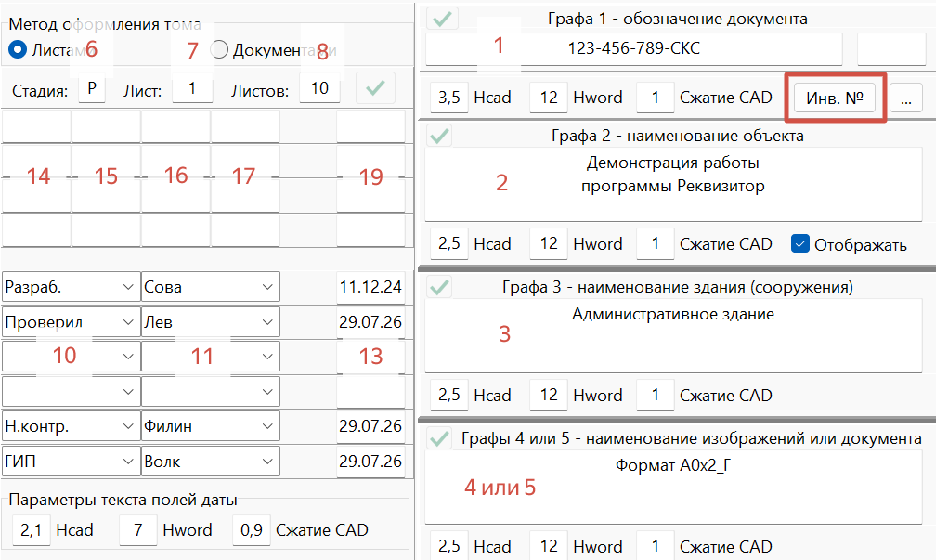Click the Стадия field containing P

coord(92,89)
